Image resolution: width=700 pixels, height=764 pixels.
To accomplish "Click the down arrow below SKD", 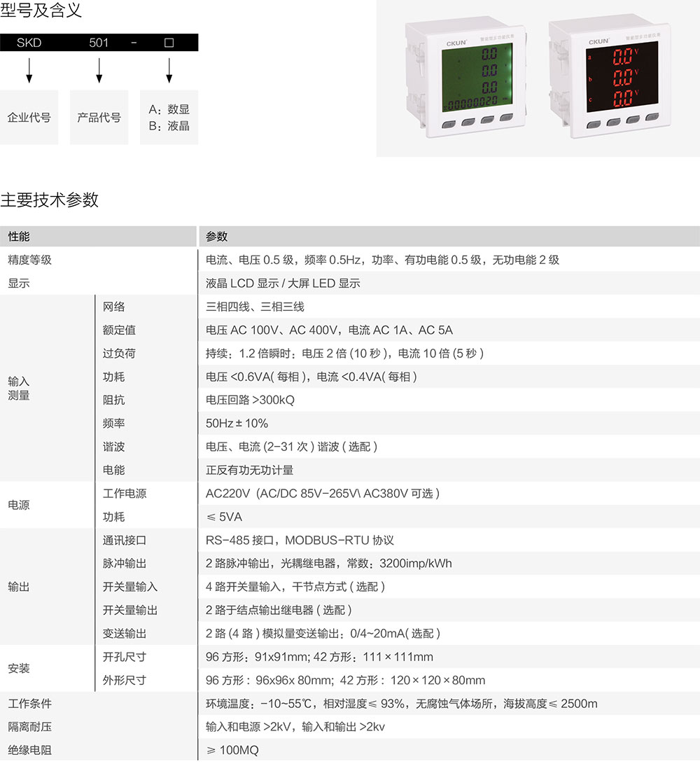I will (x=29, y=69).
